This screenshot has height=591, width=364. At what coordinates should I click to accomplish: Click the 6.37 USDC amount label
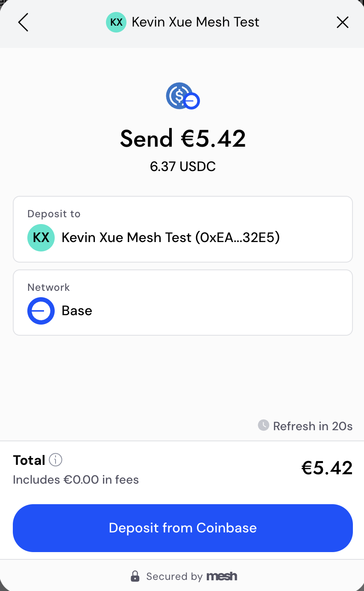click(x=183, y=166)
